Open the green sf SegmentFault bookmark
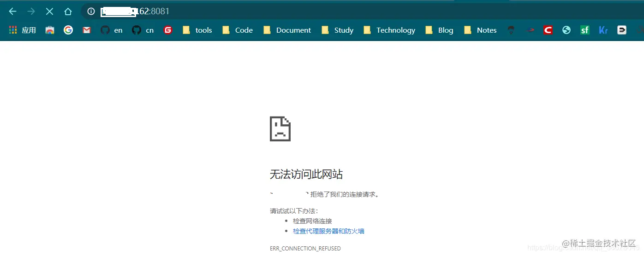This screenshot has height=256, width=644. click(x=585, y=30)
